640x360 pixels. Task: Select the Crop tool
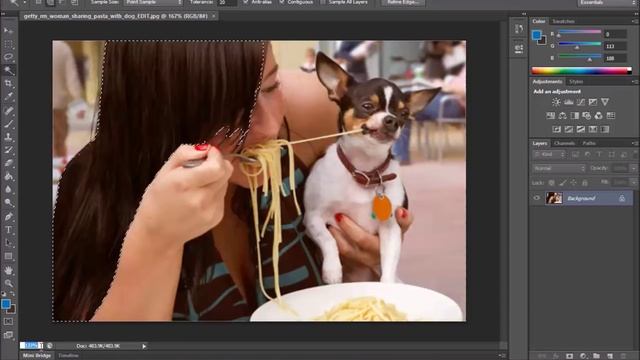point(9,84)
